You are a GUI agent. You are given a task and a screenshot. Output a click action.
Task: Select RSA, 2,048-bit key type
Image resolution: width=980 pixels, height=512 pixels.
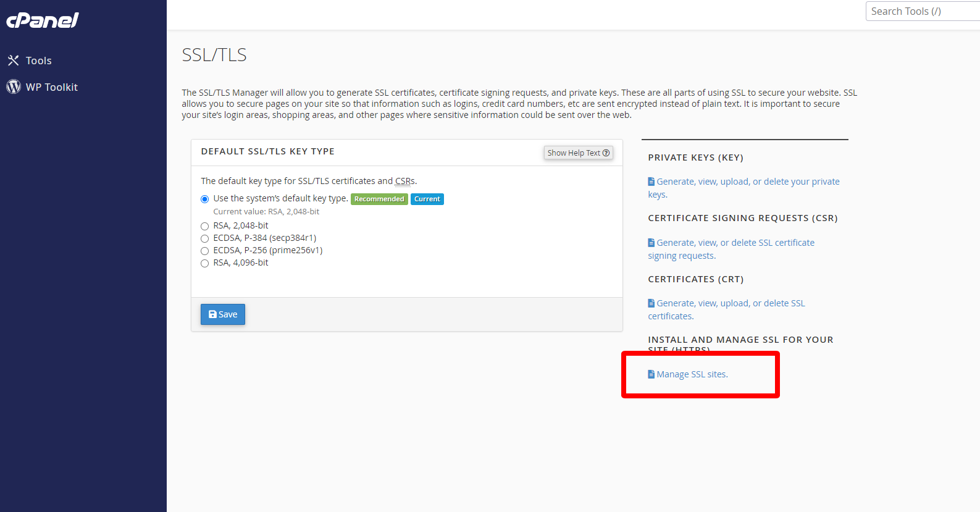click(x=205, y=227)
